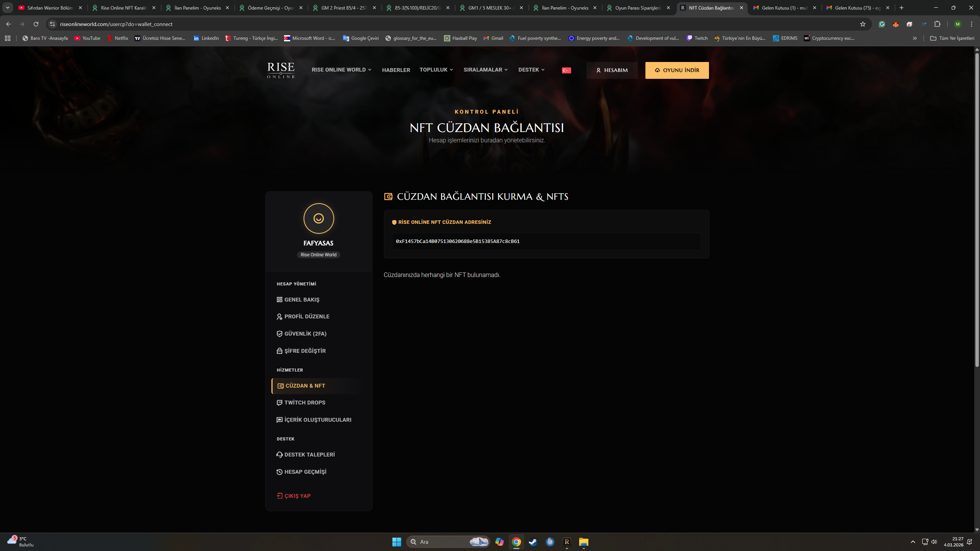The height and width of the screenshot is (551, 980).
Task: Open the taskbar clock and date
Action: [x=953, y=542]
